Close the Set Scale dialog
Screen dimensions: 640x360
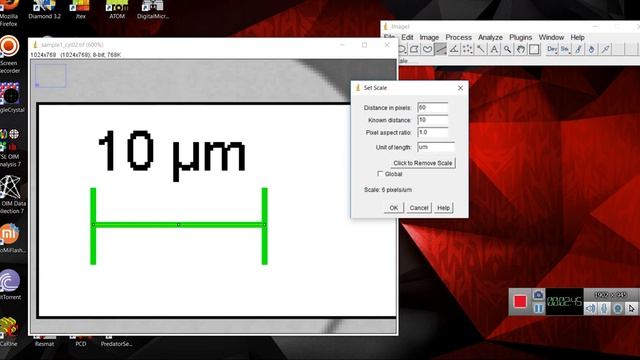[460, 88]
